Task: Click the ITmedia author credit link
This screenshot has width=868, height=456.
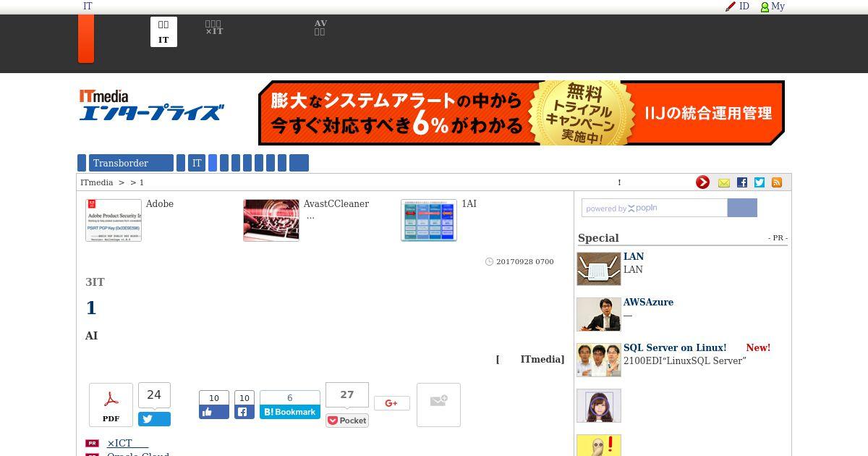Action: coord(541,360)
